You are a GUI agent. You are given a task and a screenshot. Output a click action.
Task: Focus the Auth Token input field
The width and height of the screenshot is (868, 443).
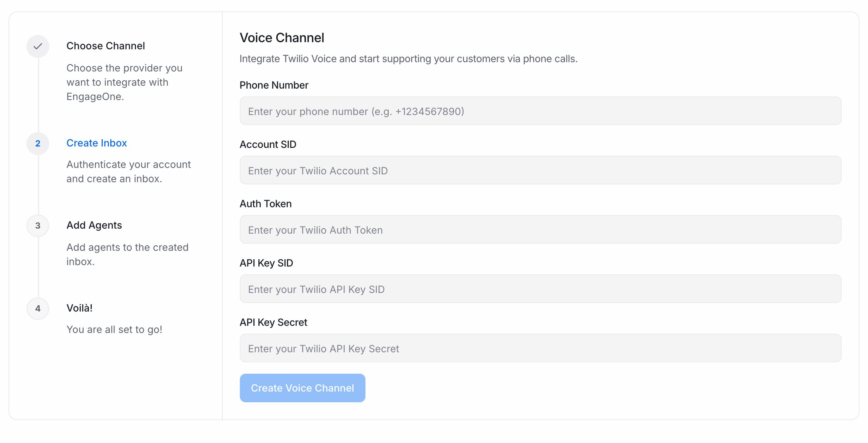[x=540, y=229]
